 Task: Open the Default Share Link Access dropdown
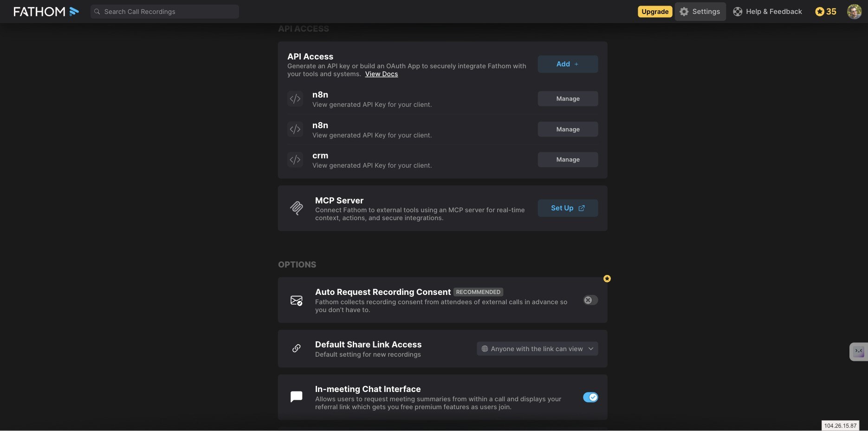pyautogui.click(x=538, y=349)
